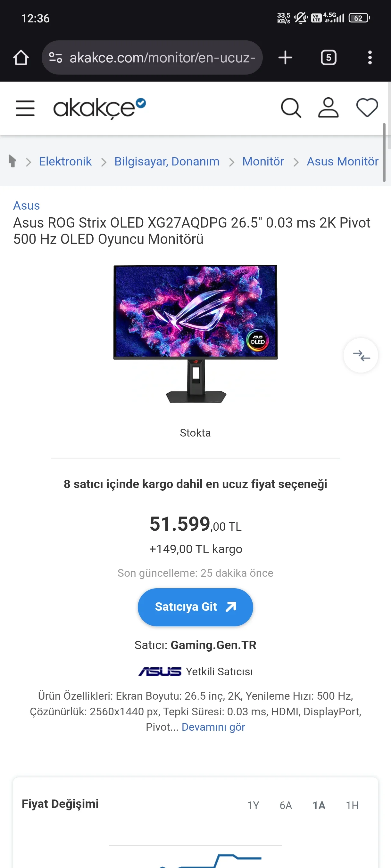Tap the ASUS monitor product image
This screenshot has width=391, height=868.
195,334
